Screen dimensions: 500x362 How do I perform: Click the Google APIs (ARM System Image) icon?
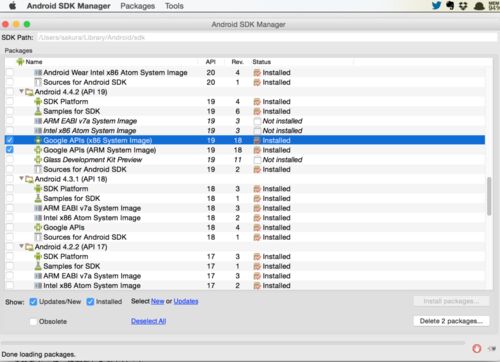point(38,150)
